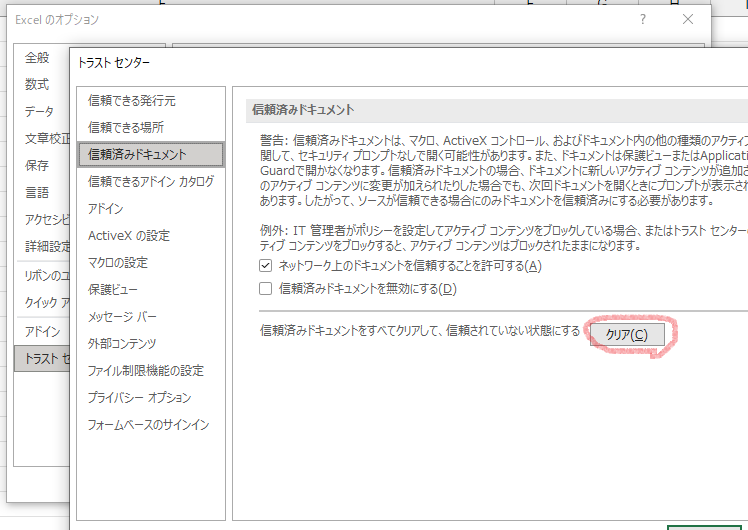Click the 信頼済みドキュメント section heading

(x=303, y=110)
